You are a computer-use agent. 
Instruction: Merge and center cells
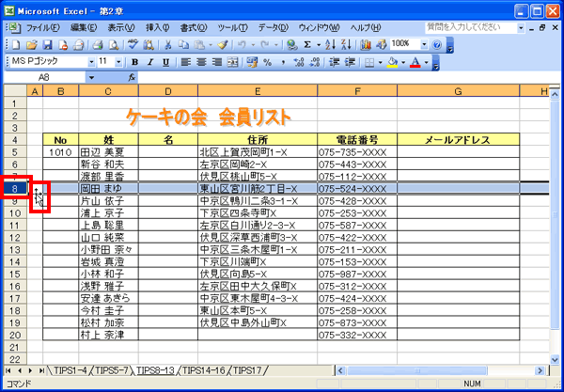[x=233, y=63]
